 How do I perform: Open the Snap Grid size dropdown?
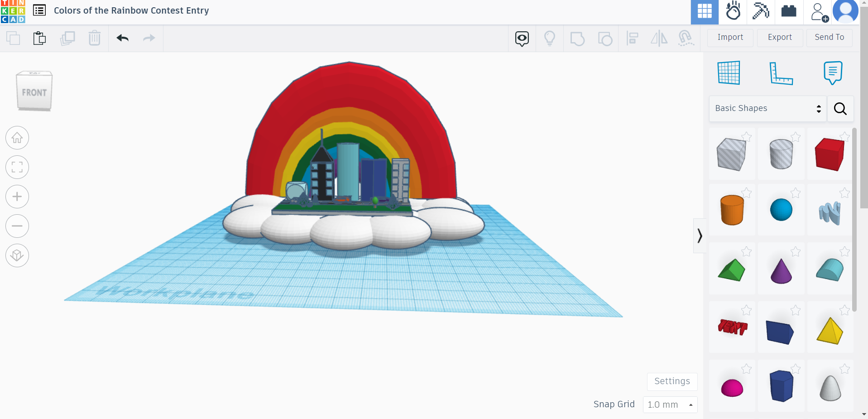coord(670,405)
